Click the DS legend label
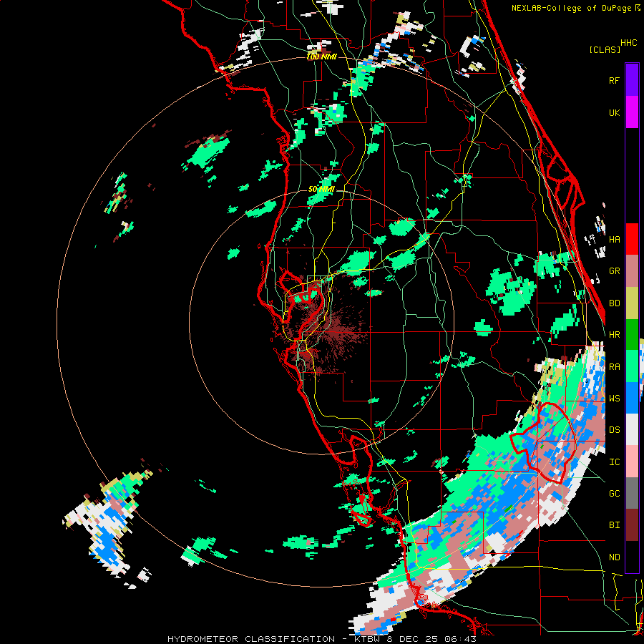The width and height of the screenshot is (644, 644). click(x=614, y=430)
